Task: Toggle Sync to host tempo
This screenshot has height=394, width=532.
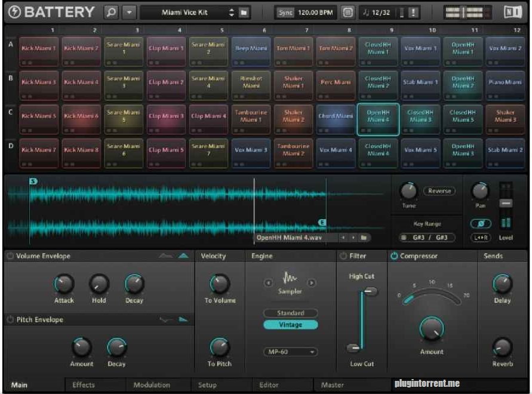Action: point(285,13)
